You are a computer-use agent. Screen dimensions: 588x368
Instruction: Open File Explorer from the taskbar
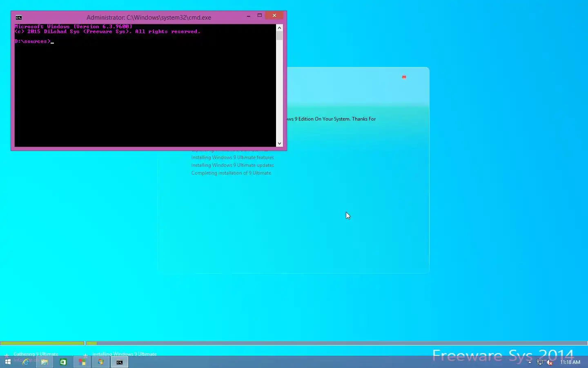tap(45, 362)
